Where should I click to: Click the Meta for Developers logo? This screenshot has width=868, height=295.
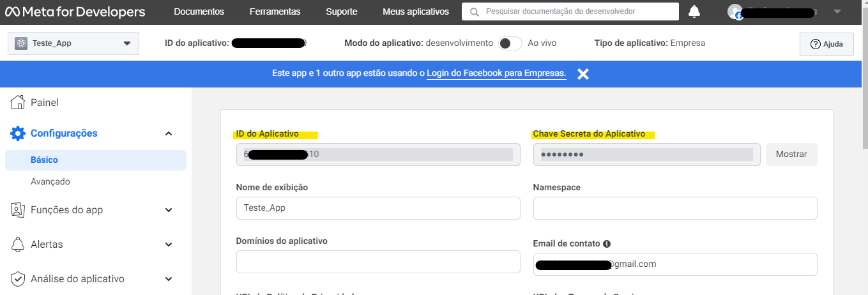tap(75, 12)
